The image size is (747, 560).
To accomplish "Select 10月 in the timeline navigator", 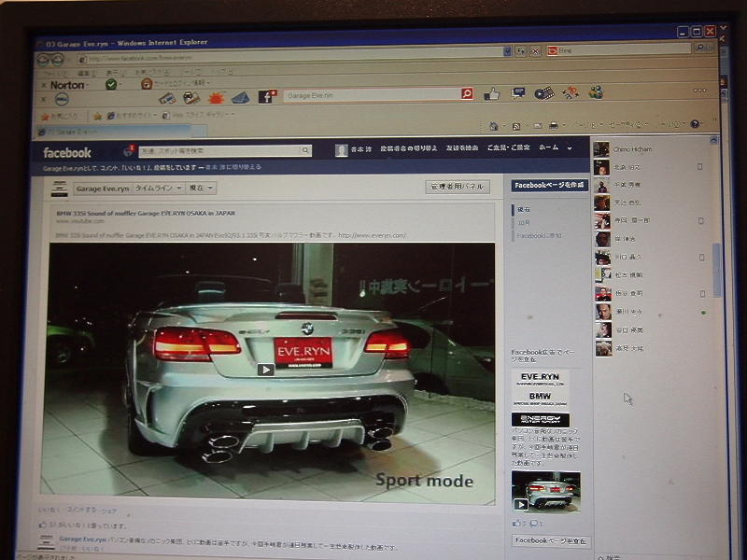I will pyautogui.click(x=523, y=222).
